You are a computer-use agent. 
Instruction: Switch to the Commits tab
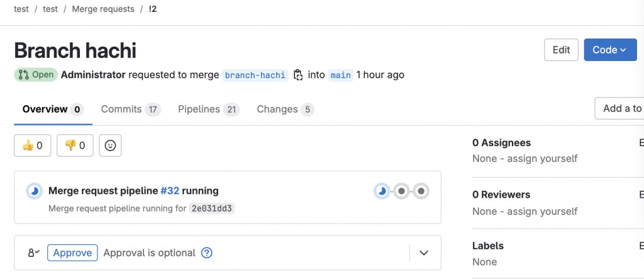pyautogui.click(x=130, y=110)
